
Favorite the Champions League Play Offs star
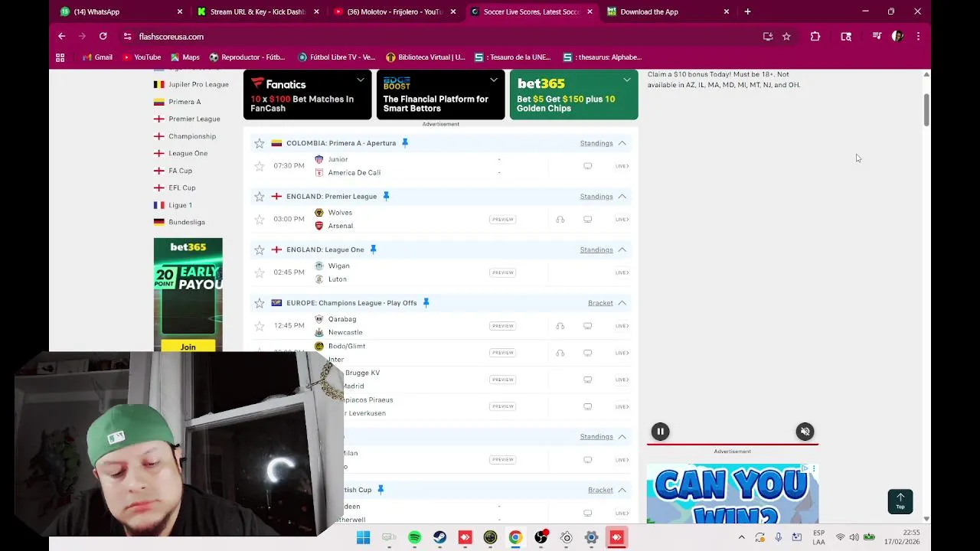(260, 303)
